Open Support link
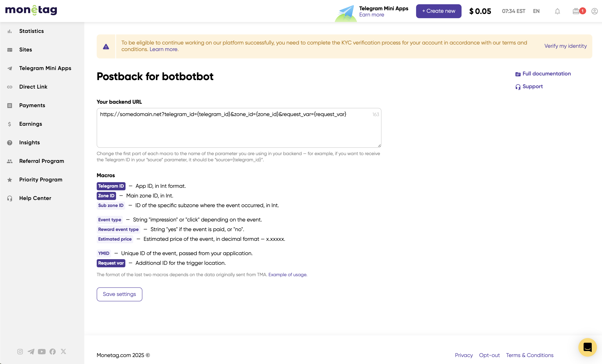Screen dimensions: 602x364 533,86
